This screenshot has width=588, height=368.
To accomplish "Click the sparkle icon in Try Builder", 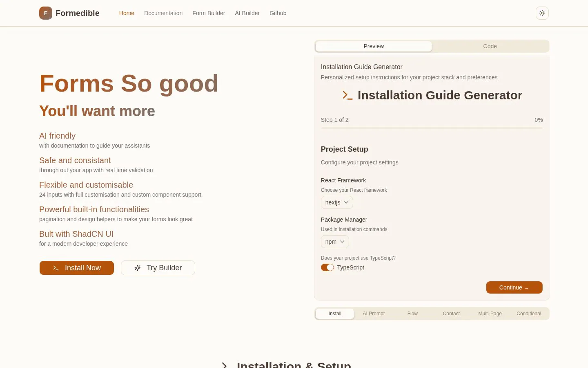I will 138,268.
